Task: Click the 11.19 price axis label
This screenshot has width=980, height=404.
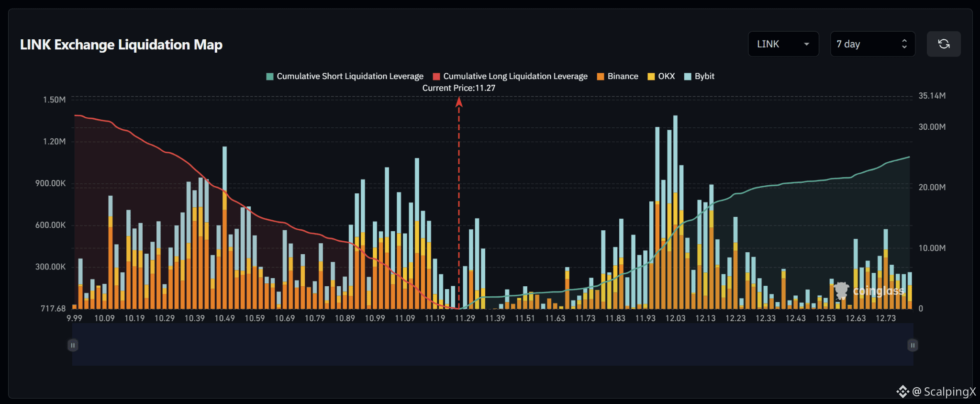Action: point(435,318)
